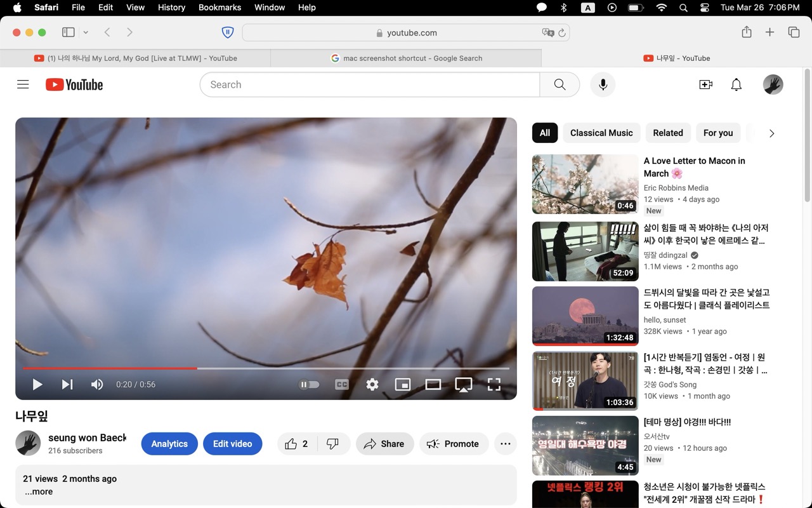Click the voice search microphone icon
The image size is (812, 508).
(603, 84)
